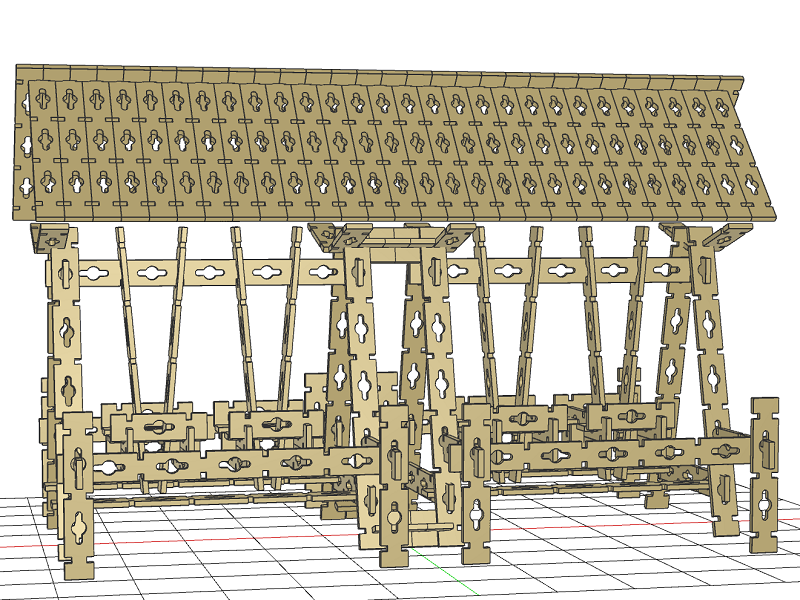Click the lintel above the central doorway
This screenshot has height=600, width=800.
pyautogui.click(x=395, y=238)
